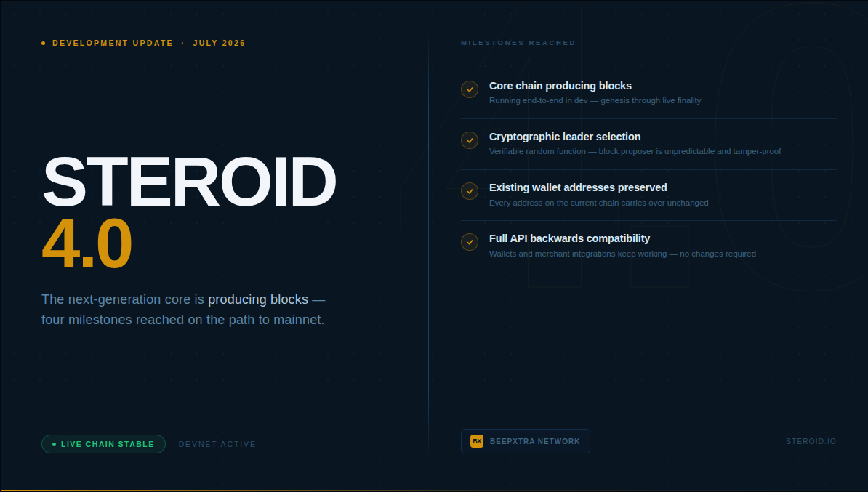Click the STEROID title text
Screen dimensions: 868x492
point(189,182)
